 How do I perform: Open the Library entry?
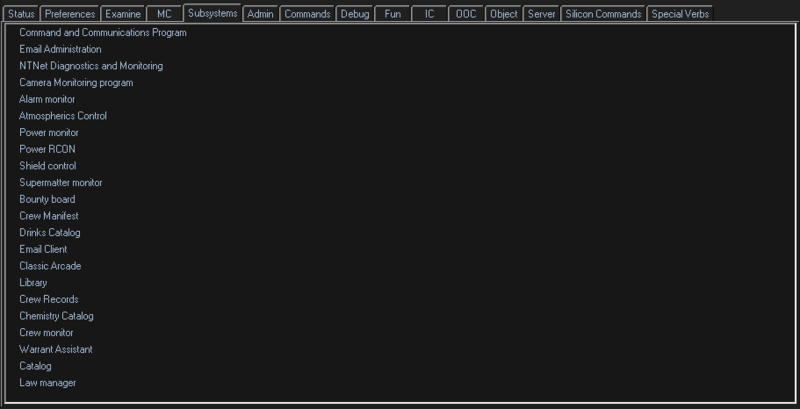(33, 283)
